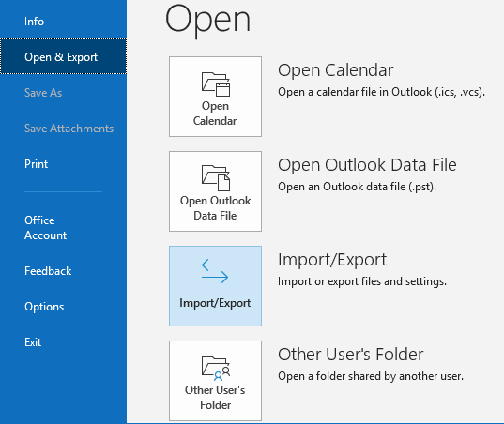Image resolution: width=504 pixels, height=424 pixels.
Task: Click the Import/Export arrows icon
Action: (215, 271)
